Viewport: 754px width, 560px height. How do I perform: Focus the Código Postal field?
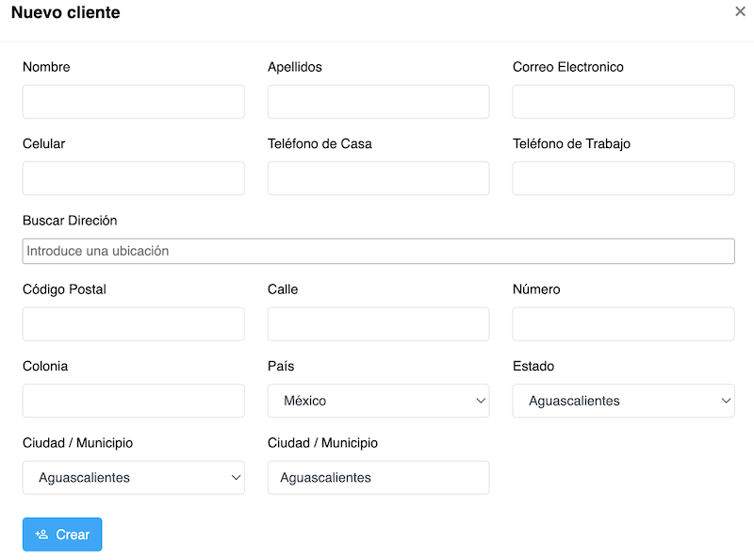click(133, 324)
